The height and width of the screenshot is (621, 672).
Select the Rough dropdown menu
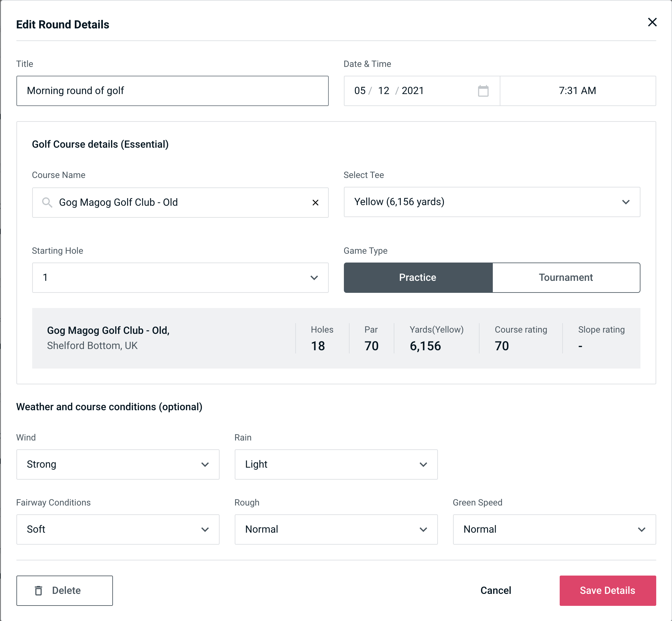point(336,529)
